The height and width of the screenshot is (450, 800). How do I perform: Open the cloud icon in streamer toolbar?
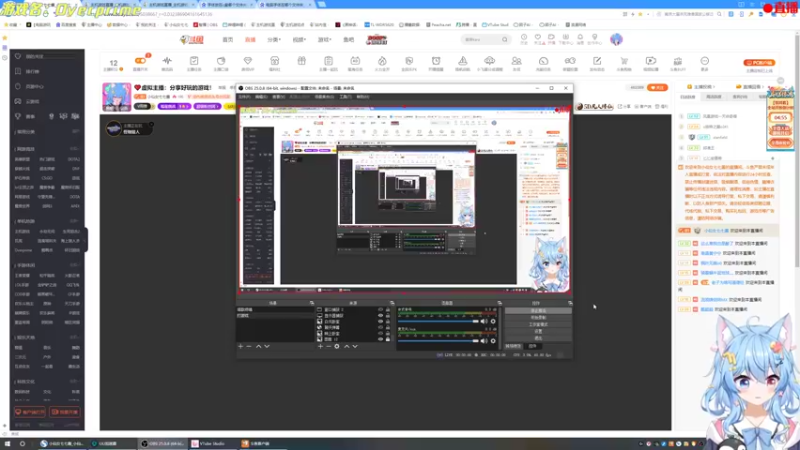(x=489, y=63)
